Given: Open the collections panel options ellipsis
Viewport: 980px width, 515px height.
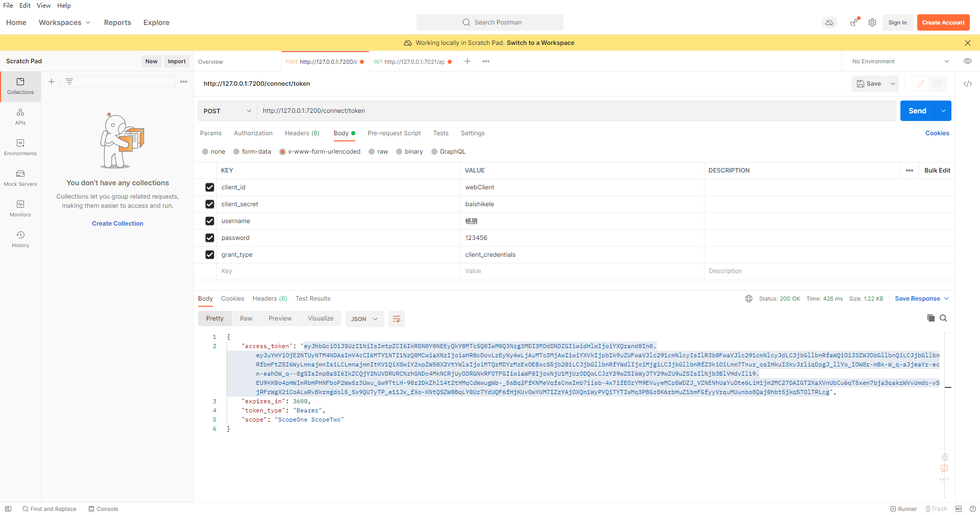Looking at the screenshot, I should tap(184, 82).
